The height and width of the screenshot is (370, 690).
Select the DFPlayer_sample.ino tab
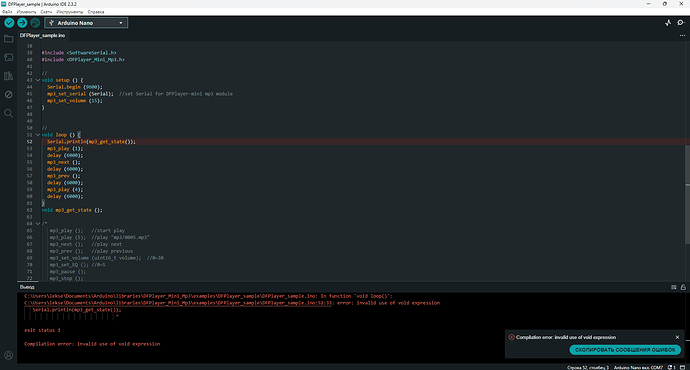tap(42, 35)
